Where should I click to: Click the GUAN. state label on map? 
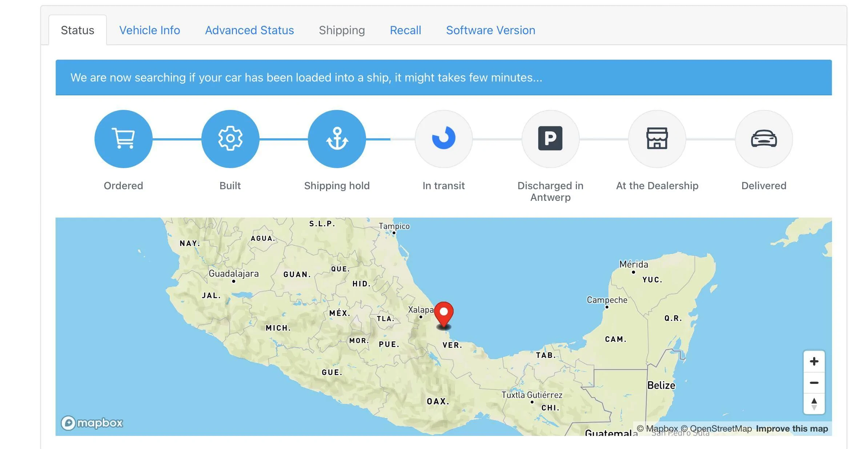[x=297, y=274]
